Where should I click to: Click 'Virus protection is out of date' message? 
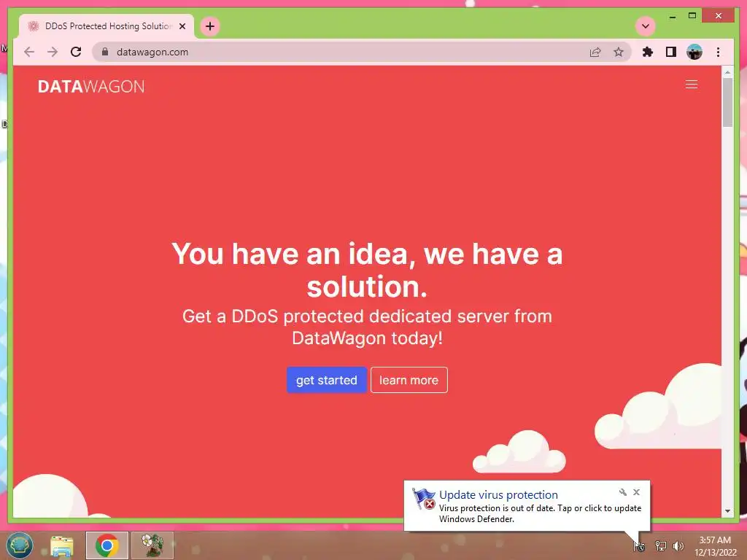[x=540, y=513]
